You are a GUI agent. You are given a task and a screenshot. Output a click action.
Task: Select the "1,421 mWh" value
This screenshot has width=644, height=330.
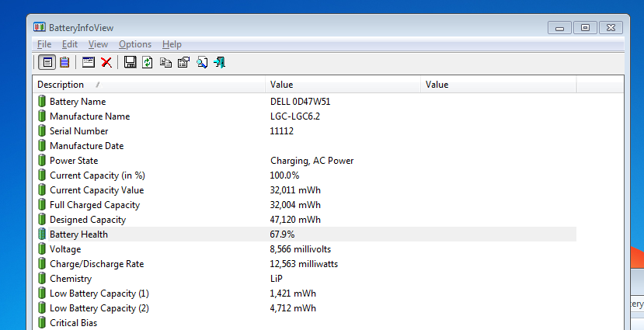point(293,294)
